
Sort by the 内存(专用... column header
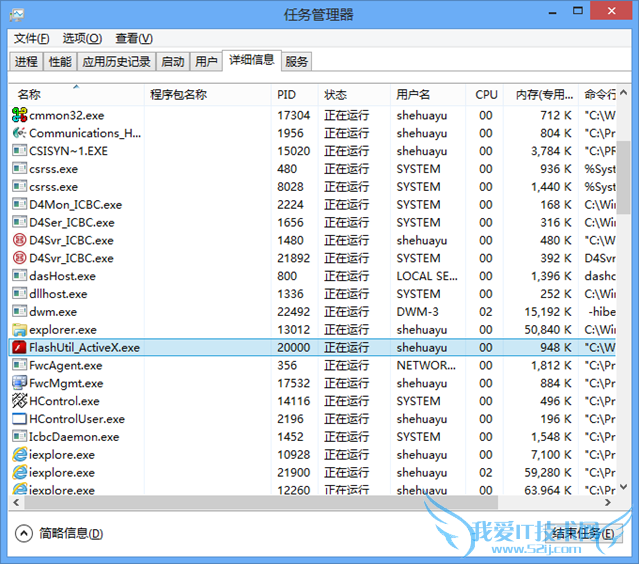(541, 95)
